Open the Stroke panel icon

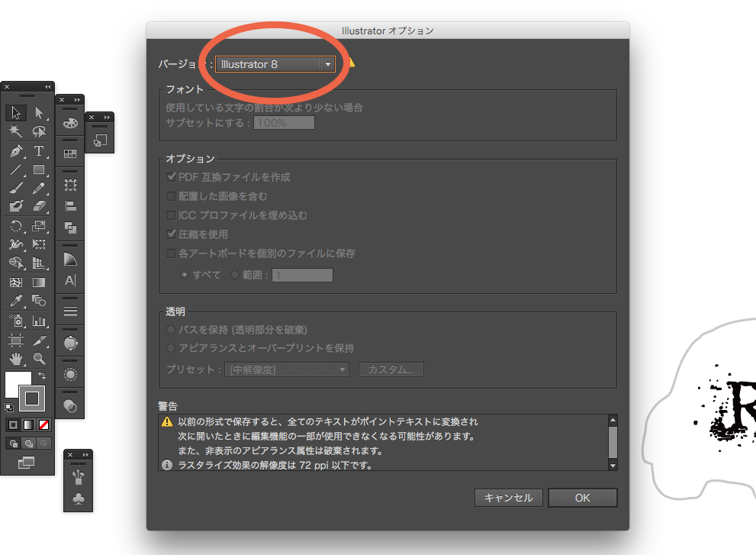pyautogui.click(x=70, y=311)
